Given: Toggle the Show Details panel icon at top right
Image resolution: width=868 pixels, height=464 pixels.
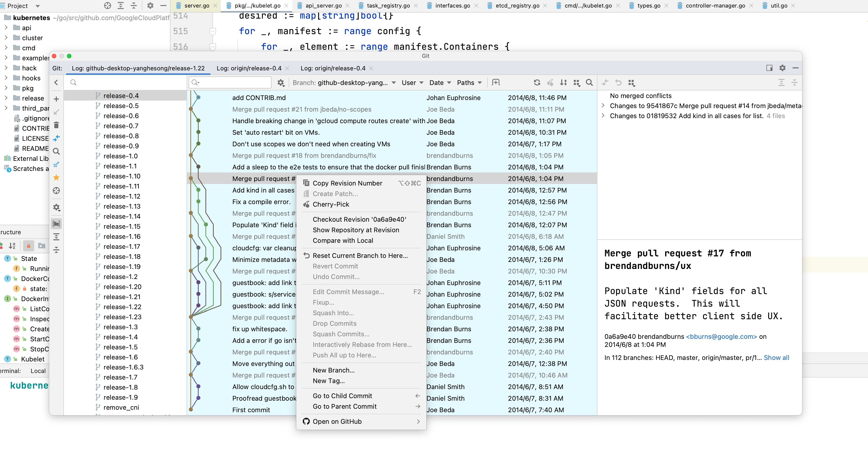Looking at the screenshot, I should click(x=769, y=68).
